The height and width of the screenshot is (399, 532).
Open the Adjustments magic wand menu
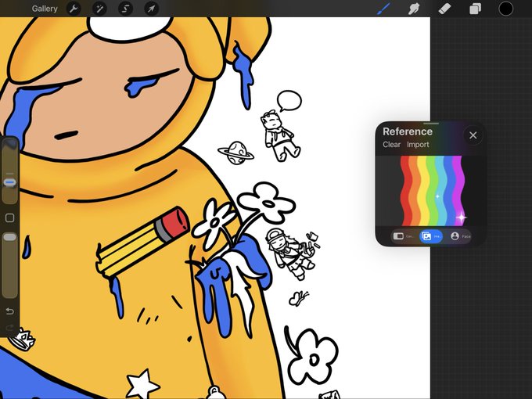[99, 9]
